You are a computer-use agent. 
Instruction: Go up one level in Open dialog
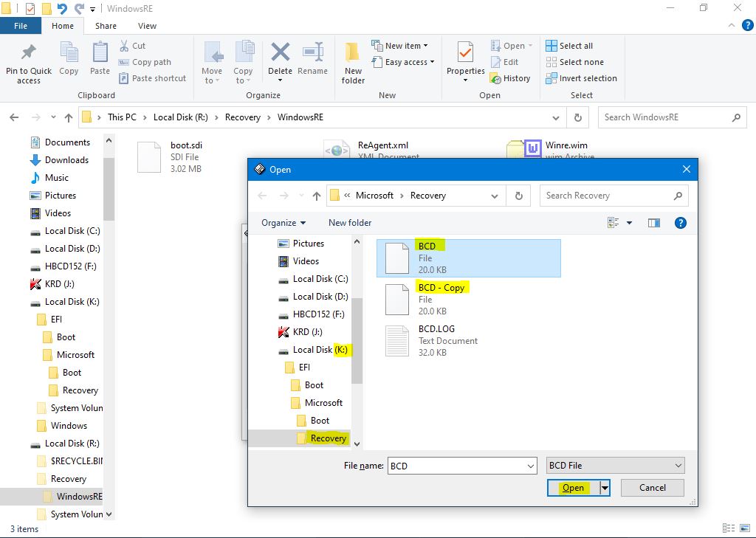(x=317, y=196)
